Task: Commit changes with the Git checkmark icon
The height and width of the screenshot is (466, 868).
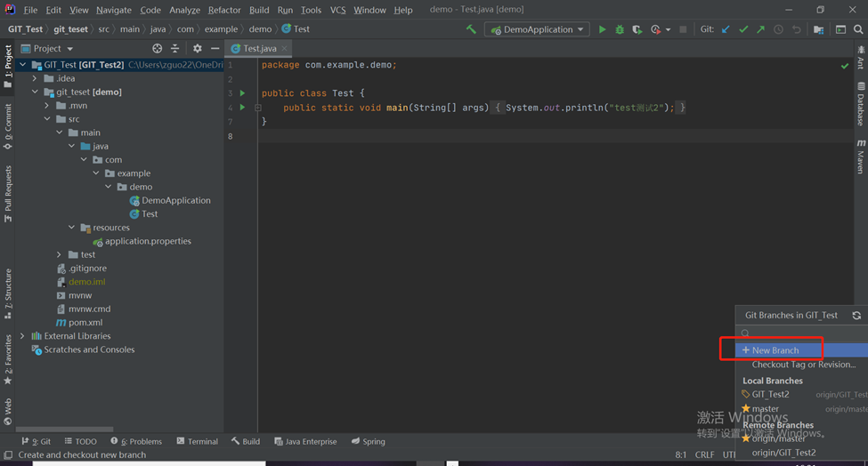Action: pyautogui.click(x=743, y=29)
